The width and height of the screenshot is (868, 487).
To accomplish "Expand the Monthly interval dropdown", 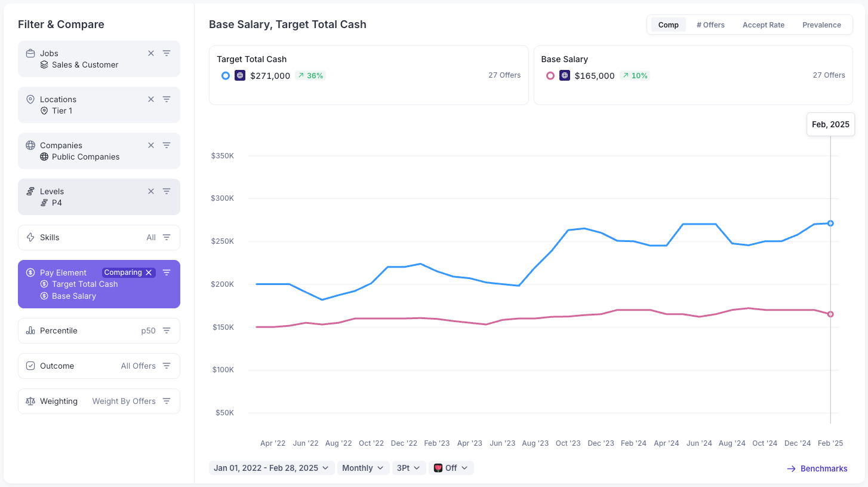I will tap(364, 468).
